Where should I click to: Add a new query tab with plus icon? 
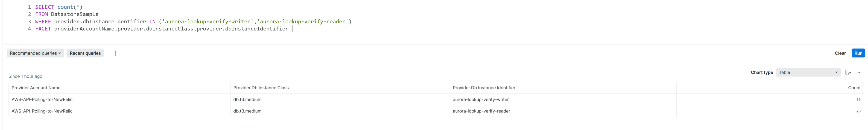115,53
